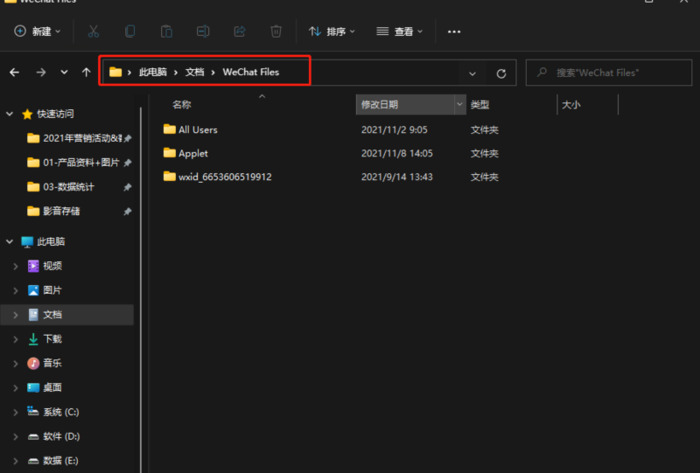This screenshot has height=473, width=700.
Task: Click the Applet folder icon
Action: point(170,153)
